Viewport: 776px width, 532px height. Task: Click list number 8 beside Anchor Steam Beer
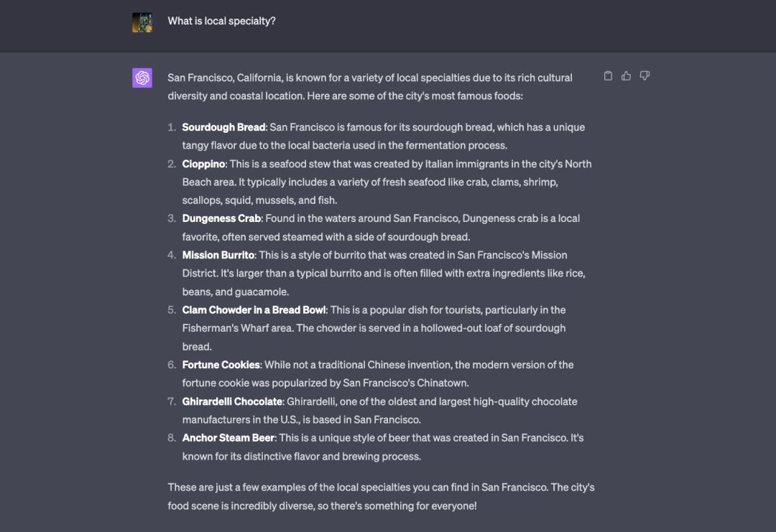coord(172,438)
